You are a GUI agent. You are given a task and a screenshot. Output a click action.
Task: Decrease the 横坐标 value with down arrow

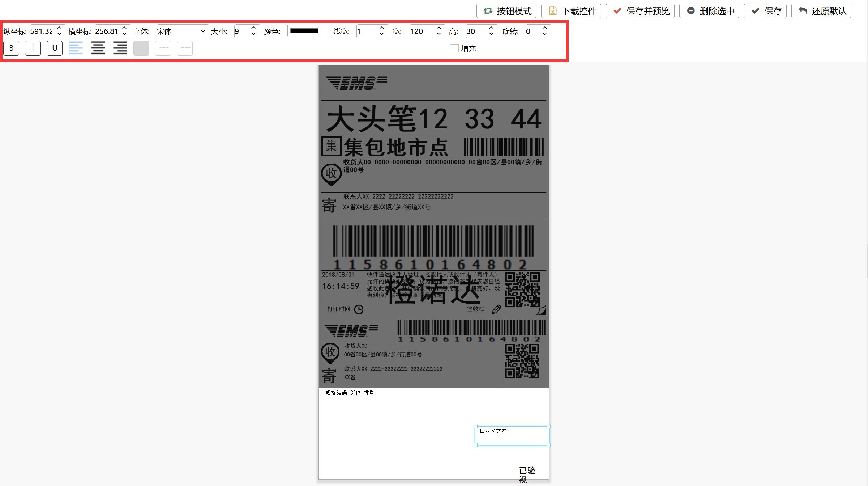pyautogui.click(x=124, y=34)
